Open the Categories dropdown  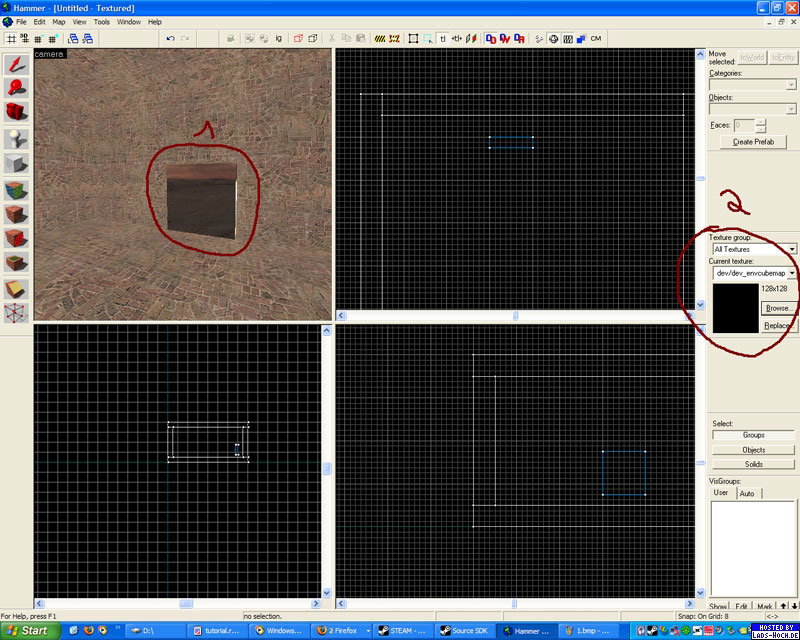(x=753, y=84)
